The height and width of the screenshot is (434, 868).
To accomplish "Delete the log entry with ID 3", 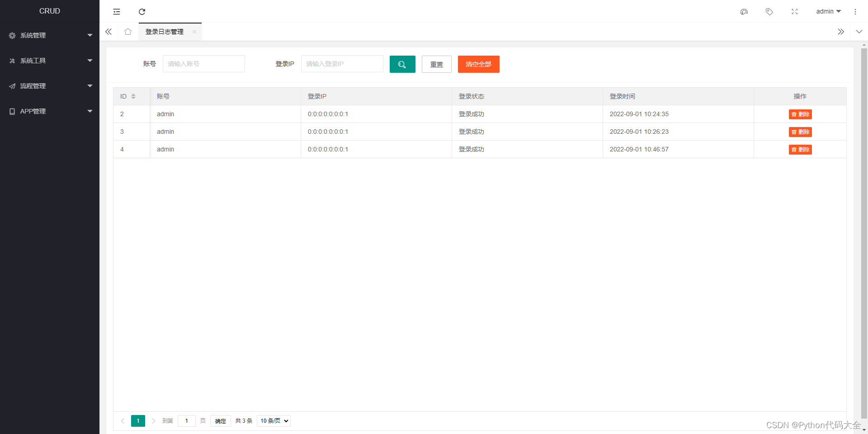I will 800,132.
